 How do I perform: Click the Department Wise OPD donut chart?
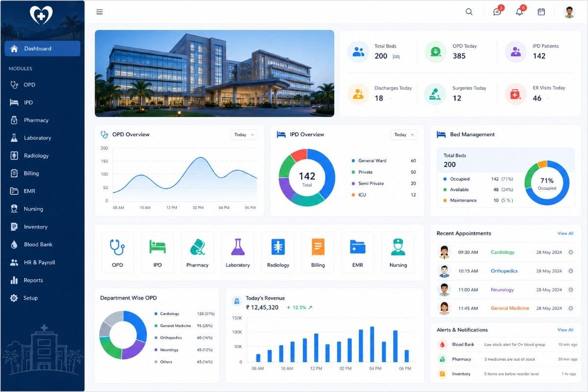[123, 335]
